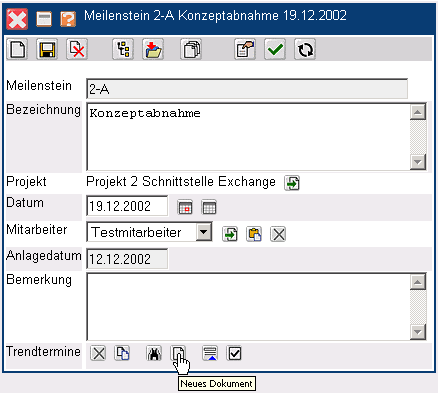Toggle the checkbox icon in Trendtermine row
This screenshot has width=438, height=393.
coord(234,353)
